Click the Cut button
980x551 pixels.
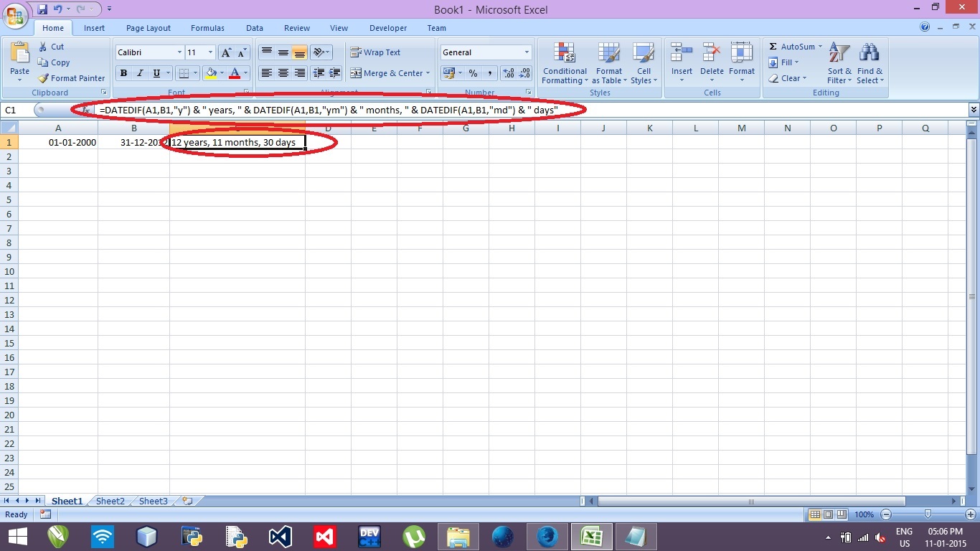pos(52,47)
